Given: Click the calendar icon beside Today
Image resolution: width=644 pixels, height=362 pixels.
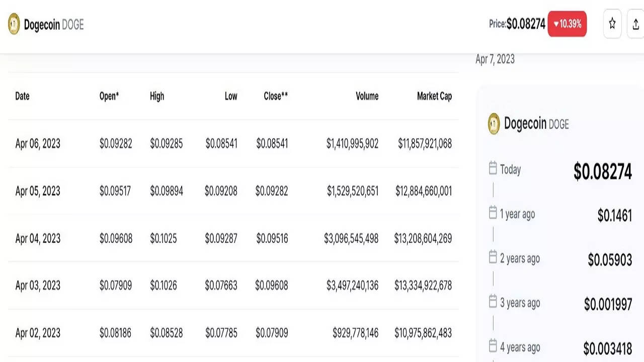Looking at the screenshot, I should tap(493, 168).
